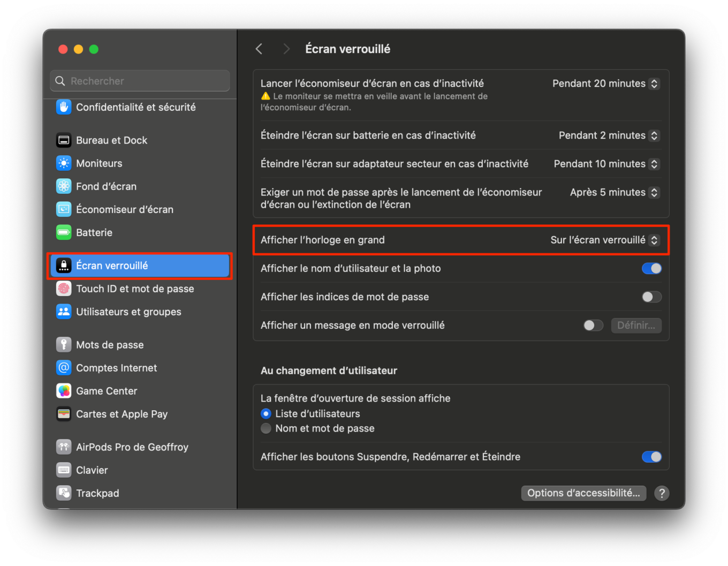Go back with the left chevron

coord(259,49)
